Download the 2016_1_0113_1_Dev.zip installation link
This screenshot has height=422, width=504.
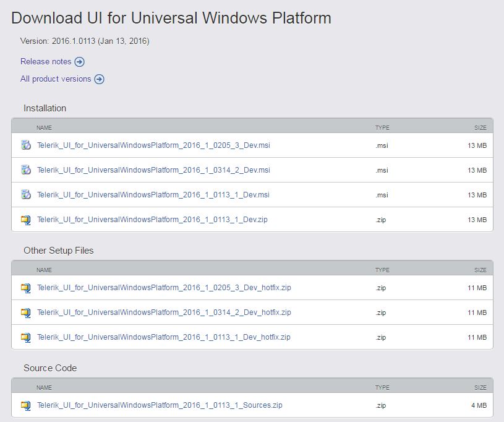152,220
